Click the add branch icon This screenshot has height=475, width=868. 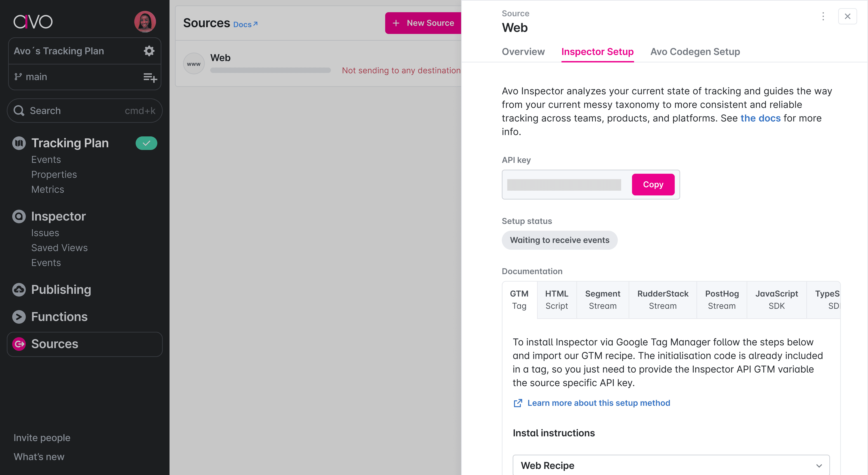(150, 77)
